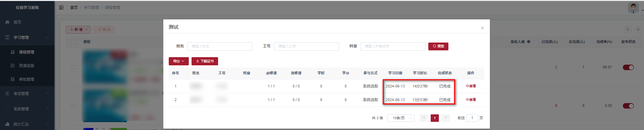
Task: Click completed count 2 in background table
Action: pos(556,67)
